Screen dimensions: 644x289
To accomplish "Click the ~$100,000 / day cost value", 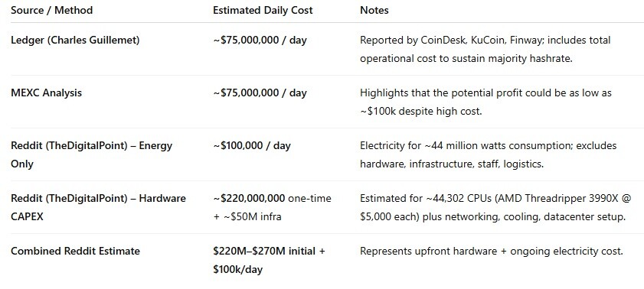I will tap(252, 145).
